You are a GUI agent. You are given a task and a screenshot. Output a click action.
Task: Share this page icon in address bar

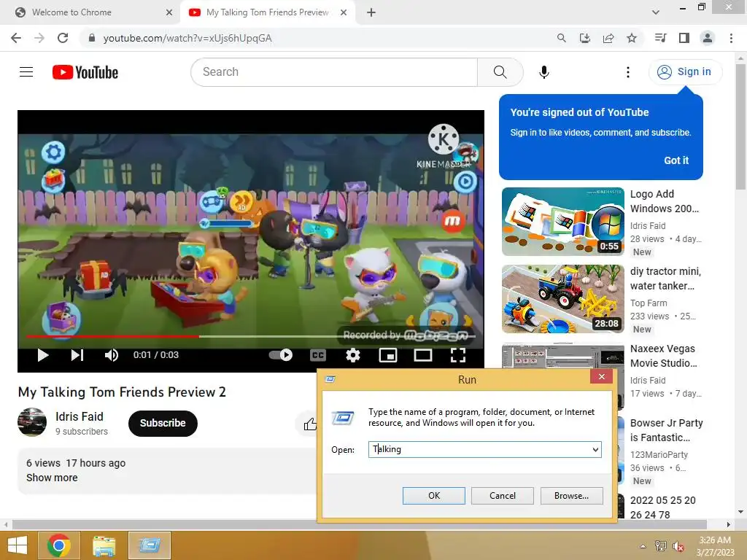[x=608, y=38]
